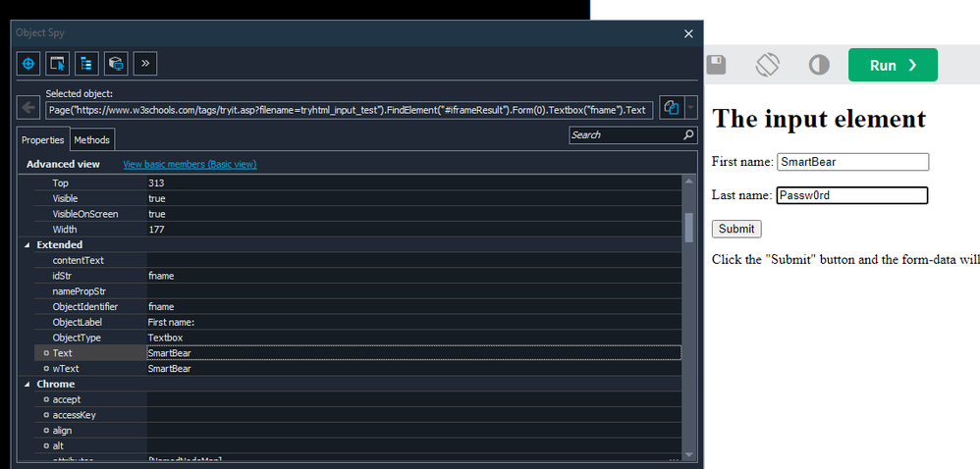Expand Object Spy toolbar overflow chevrons
The image size is (980, 469).
click(x=145, y=63)
